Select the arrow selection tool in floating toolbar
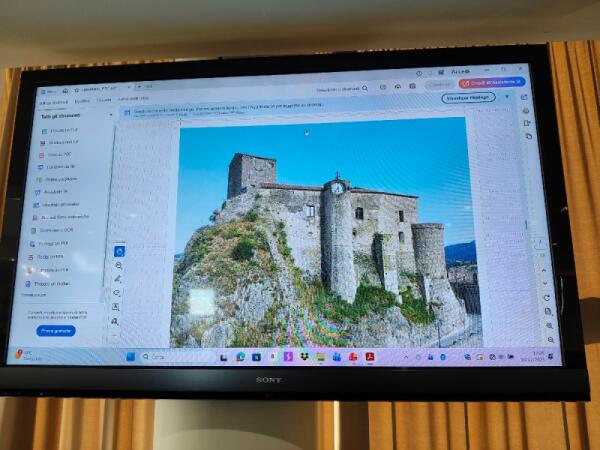 coord(119,252)
